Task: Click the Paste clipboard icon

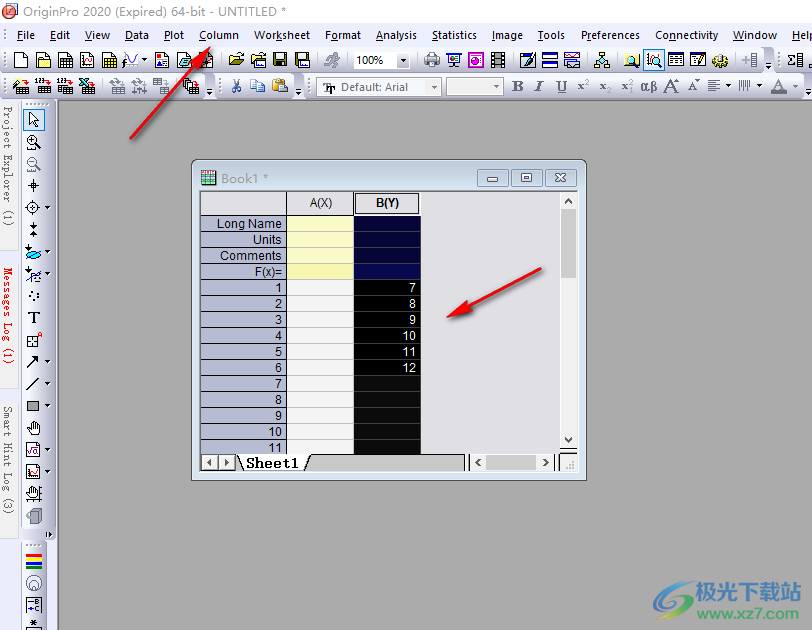Action: pyautogui.click(x=280, y=86)
